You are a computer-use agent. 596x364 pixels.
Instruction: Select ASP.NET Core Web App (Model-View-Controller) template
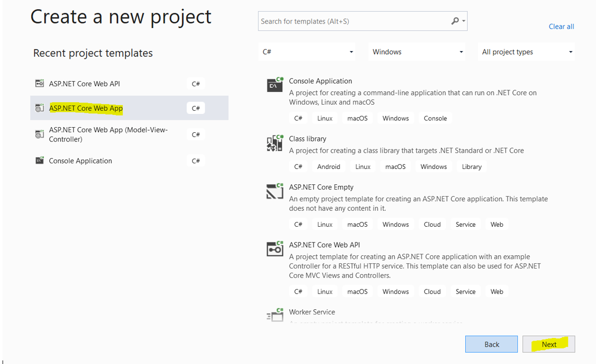(x=129, y=134)
